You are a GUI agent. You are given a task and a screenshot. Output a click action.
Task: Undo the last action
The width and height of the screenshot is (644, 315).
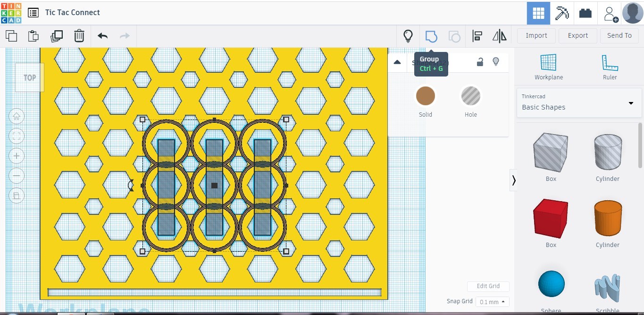pos(102,36)
